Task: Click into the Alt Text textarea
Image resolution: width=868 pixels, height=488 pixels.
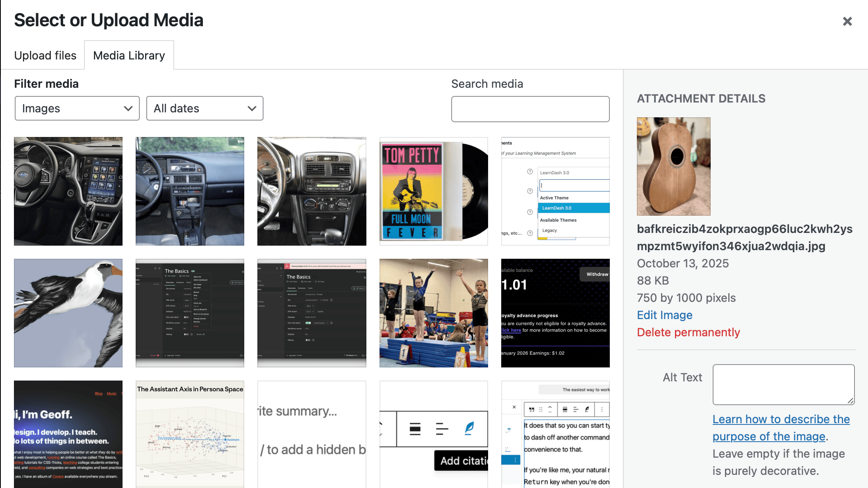Action: [x=784, y=385]
